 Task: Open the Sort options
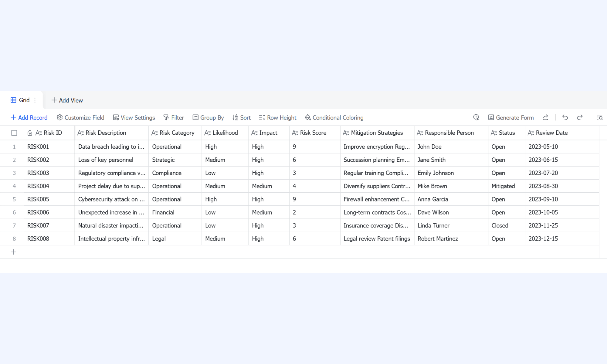click(242, 117)
